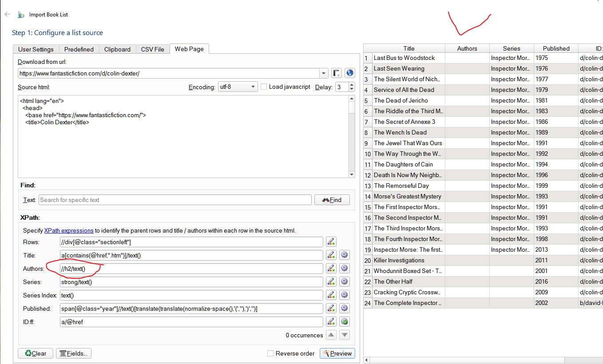Sort preview table by Title column header
603x364 pixels.
[409, 48]
